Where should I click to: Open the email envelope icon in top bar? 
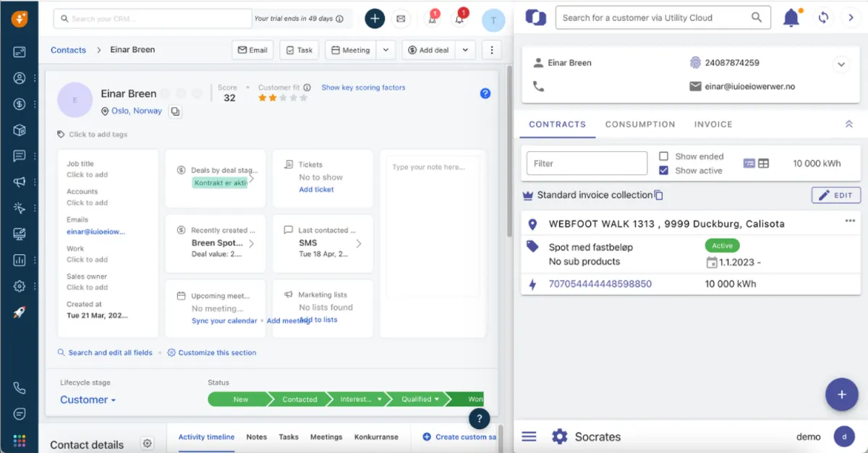(401, 19)
